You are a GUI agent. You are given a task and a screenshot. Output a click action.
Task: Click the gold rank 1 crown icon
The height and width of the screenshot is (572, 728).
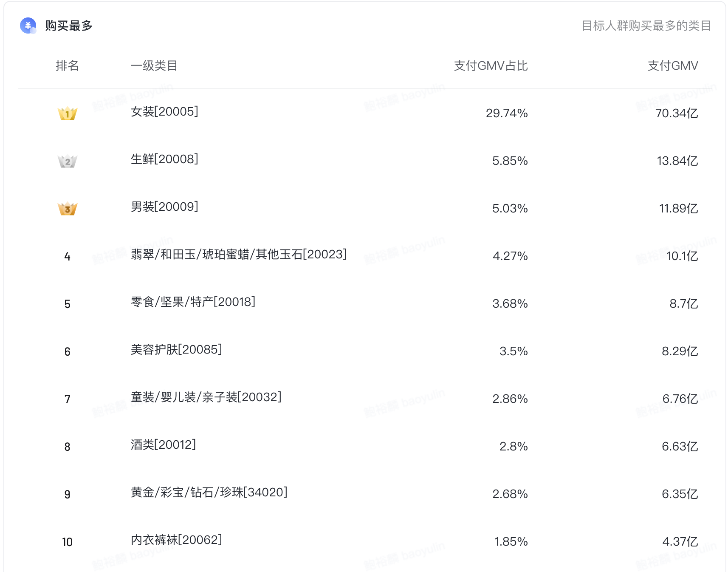point(67,113)
